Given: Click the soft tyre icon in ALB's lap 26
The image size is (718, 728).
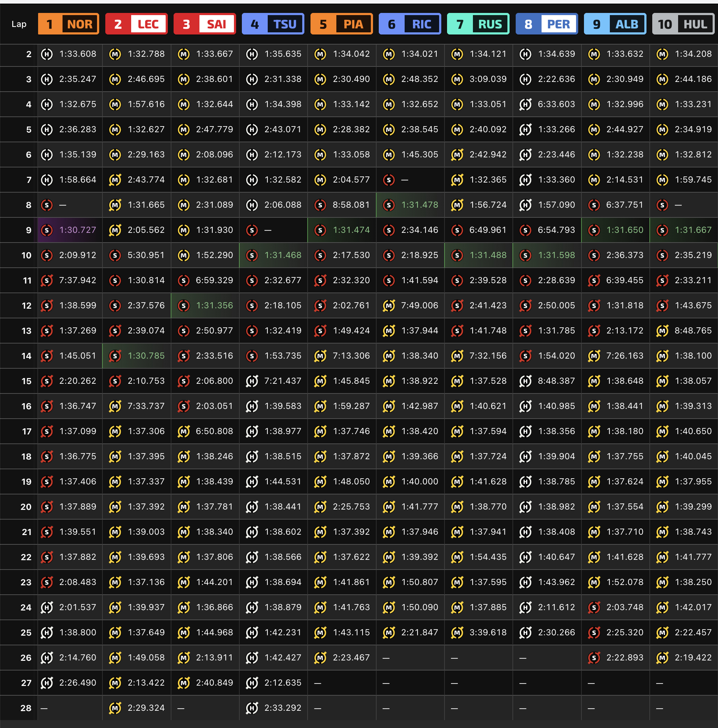Looking at the screenshot, I should [x=594, y=658].
